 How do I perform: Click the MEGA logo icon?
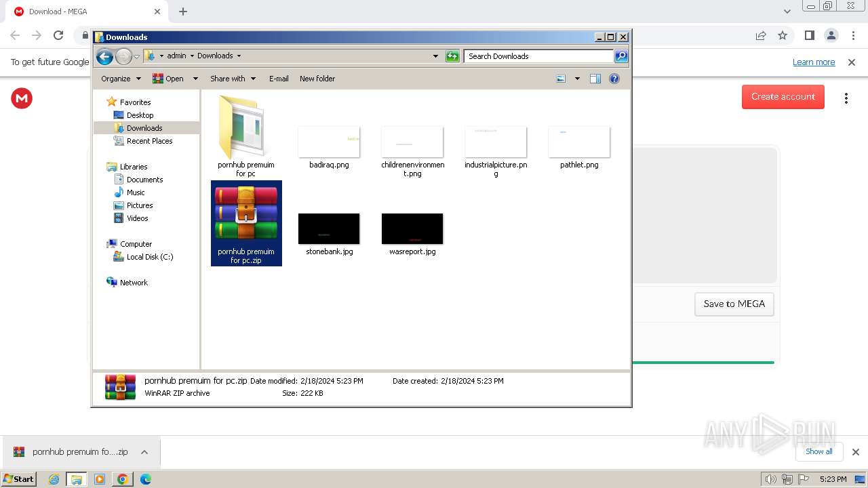pos(22,98)
